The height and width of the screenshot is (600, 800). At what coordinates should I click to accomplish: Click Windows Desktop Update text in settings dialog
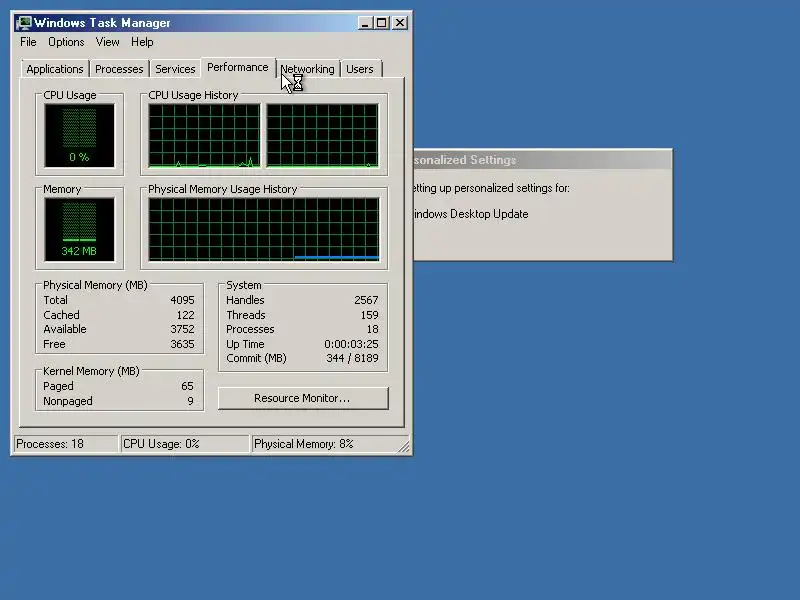[x=470, y=214]
